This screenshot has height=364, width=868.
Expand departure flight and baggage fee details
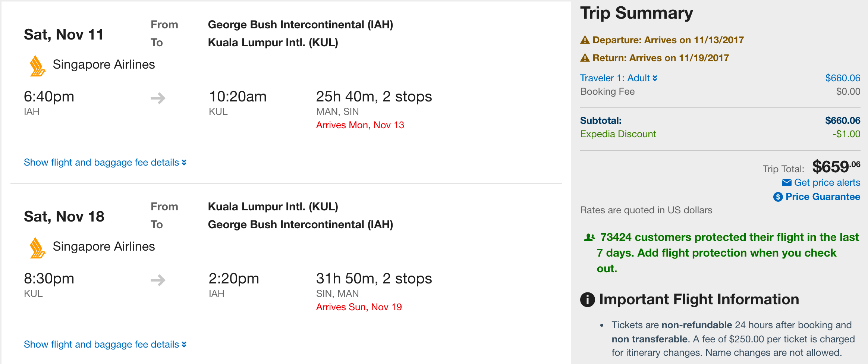point(105,163)
